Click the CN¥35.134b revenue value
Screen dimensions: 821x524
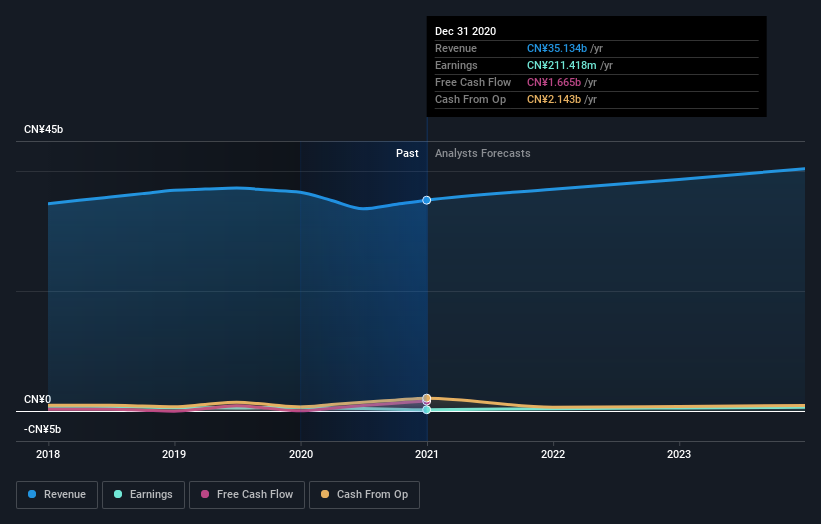coord(557,48)
